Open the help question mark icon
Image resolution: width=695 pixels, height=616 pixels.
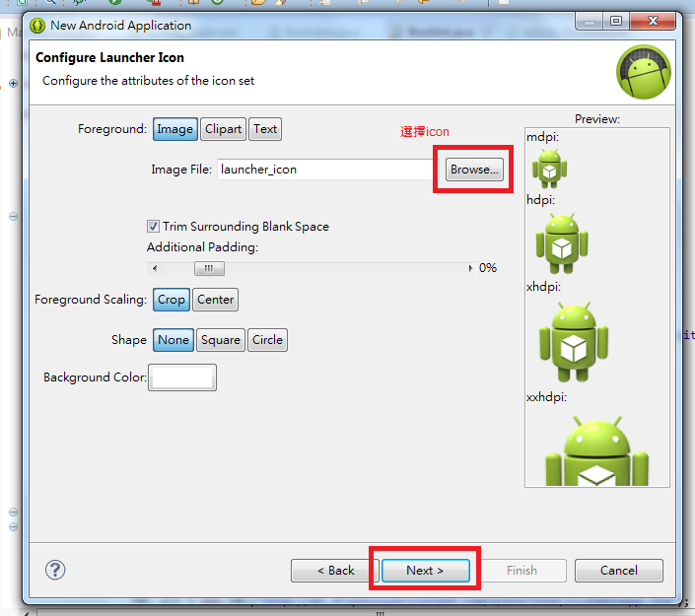coord(55,570)
